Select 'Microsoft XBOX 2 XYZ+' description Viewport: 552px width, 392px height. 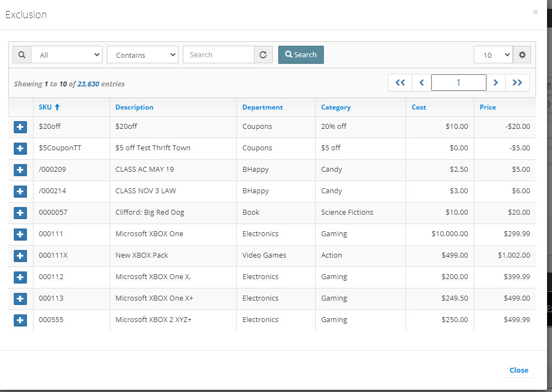(154, 319)
